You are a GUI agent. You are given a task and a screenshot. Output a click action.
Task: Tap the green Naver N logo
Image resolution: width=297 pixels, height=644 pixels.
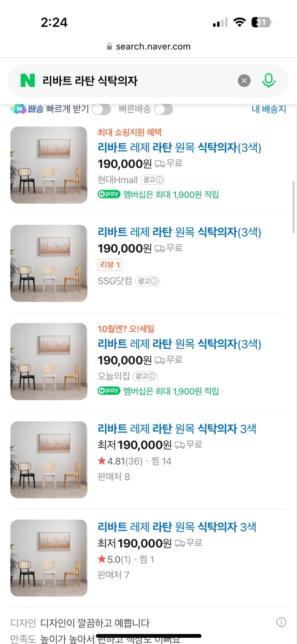click(27, 81)
